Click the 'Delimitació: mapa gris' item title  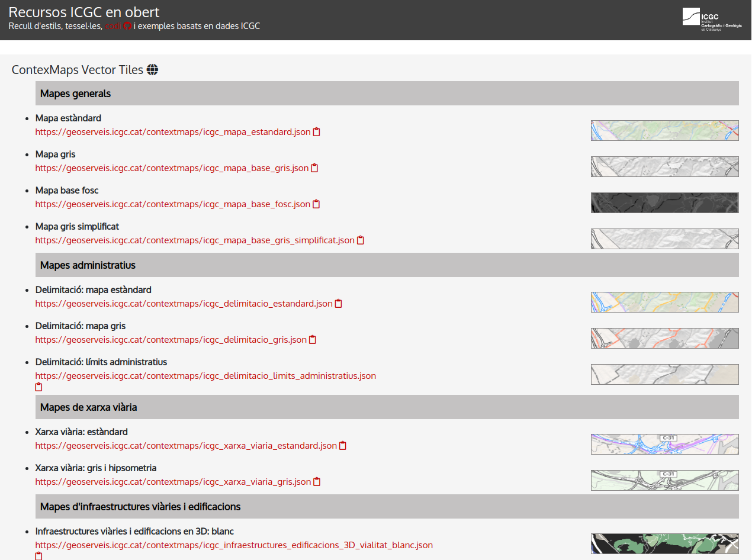[81, 326]
